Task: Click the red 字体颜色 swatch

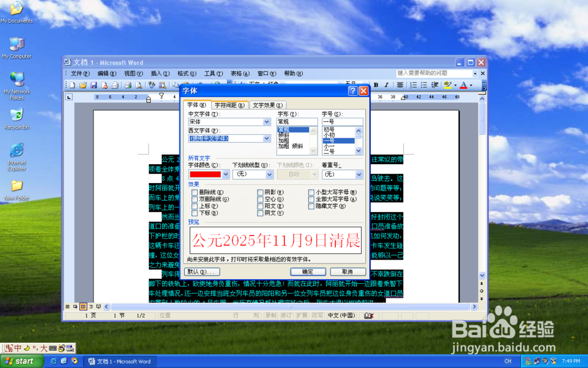Action: pos(205,174)
